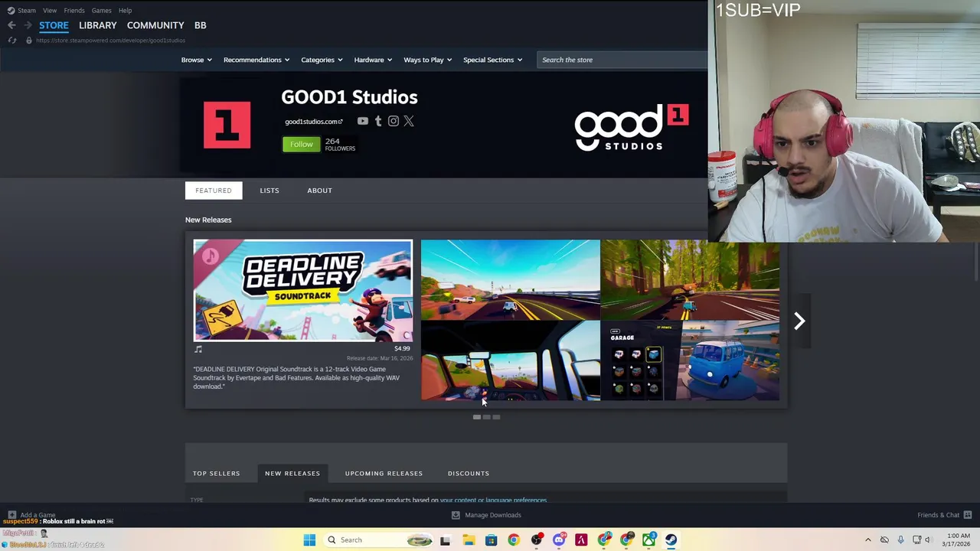Open GOOD1 Studios Tumblr link

[378, 121]
